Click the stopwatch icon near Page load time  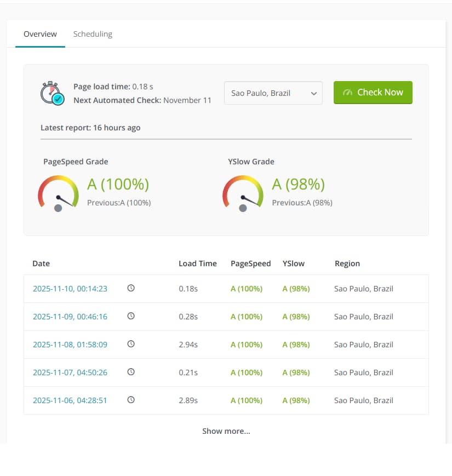pos(50,93)
